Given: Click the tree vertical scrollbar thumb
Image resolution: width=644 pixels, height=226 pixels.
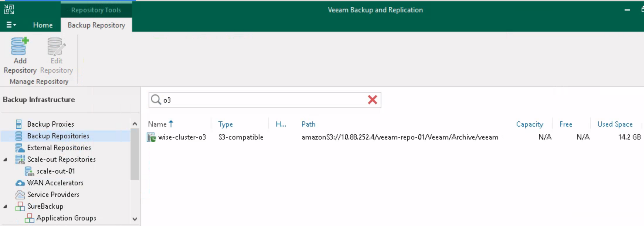Looking at the screenshot, I should 135,154.
